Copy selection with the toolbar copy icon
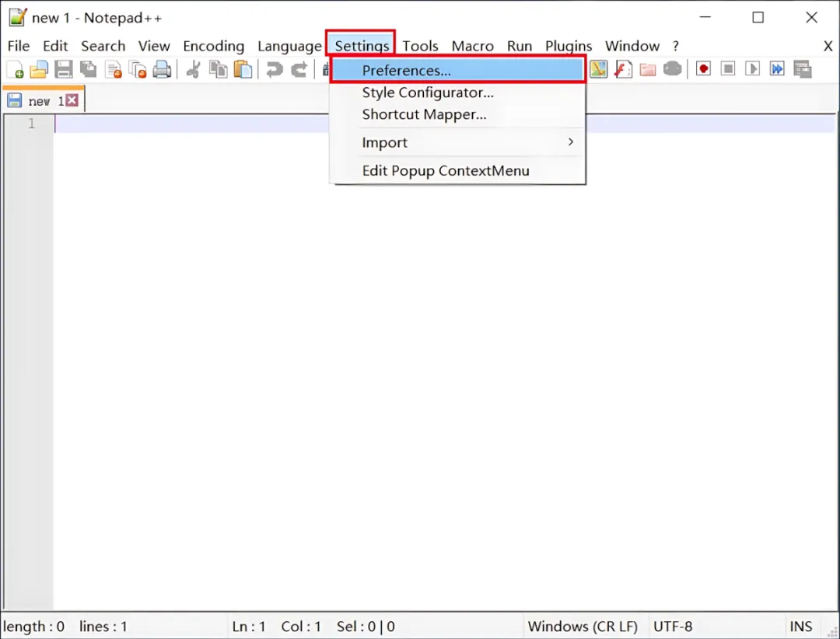The image size is (840, 639). click(218, 69)
